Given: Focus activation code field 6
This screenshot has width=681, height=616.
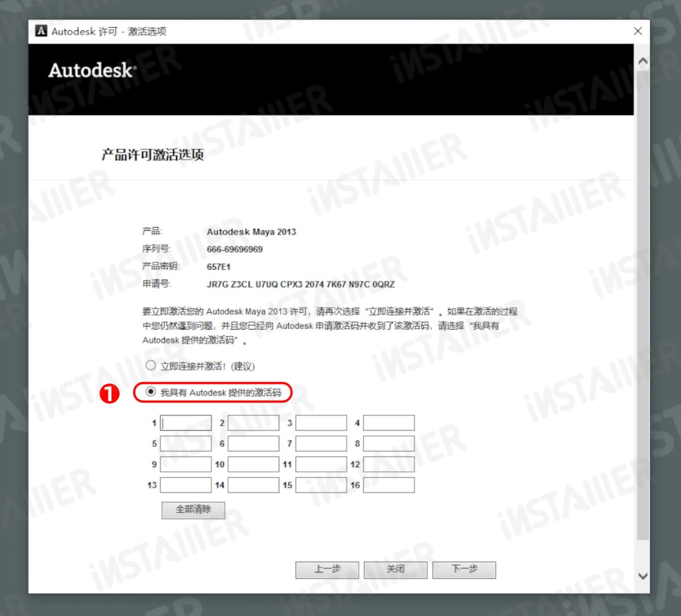Looking at the screenshot, I should coord(253,443).
